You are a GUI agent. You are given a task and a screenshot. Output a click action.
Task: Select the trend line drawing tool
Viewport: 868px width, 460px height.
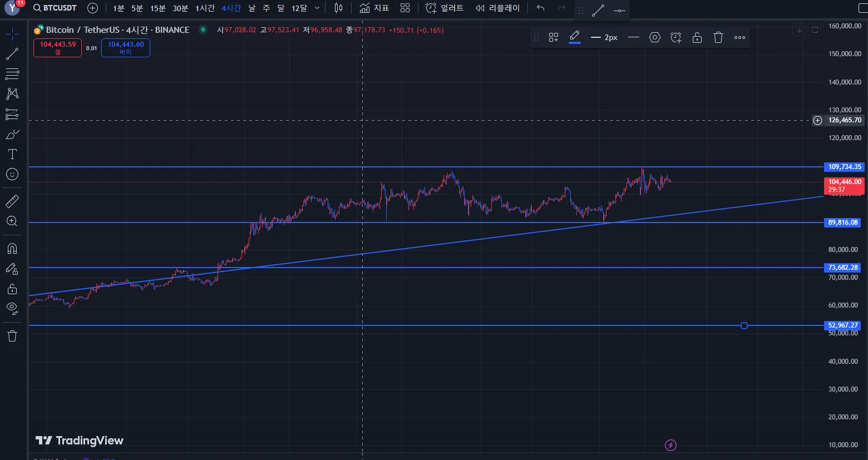[12, 54]
